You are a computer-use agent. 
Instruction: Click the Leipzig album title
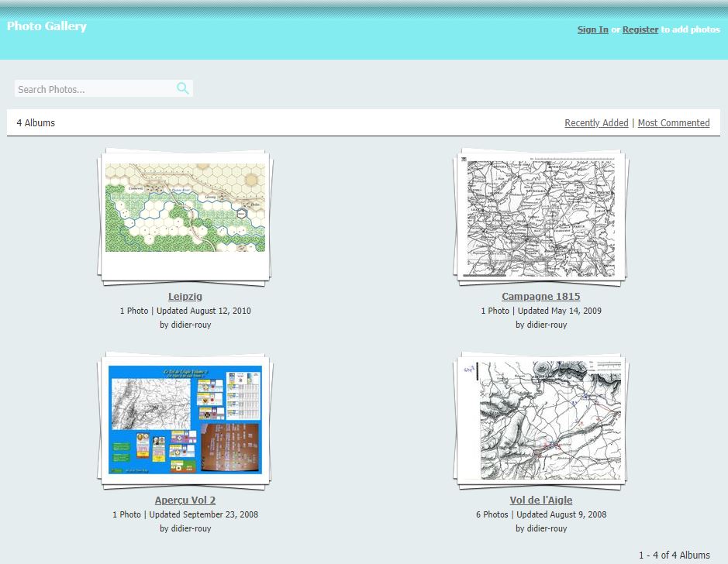click(185, 296)
